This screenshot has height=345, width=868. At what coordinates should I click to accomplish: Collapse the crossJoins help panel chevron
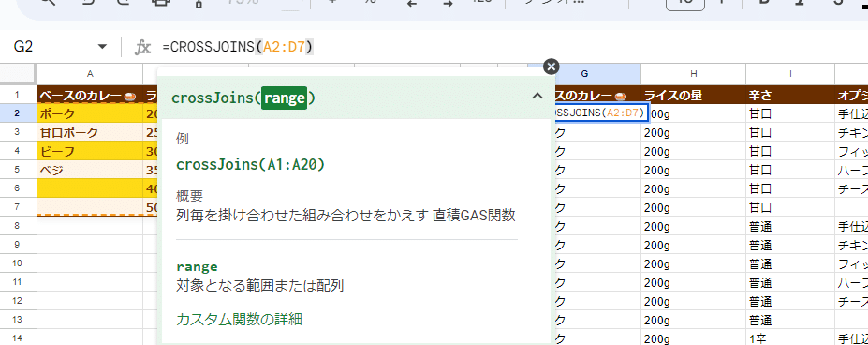pyautogui.click(x=537, y=96)
